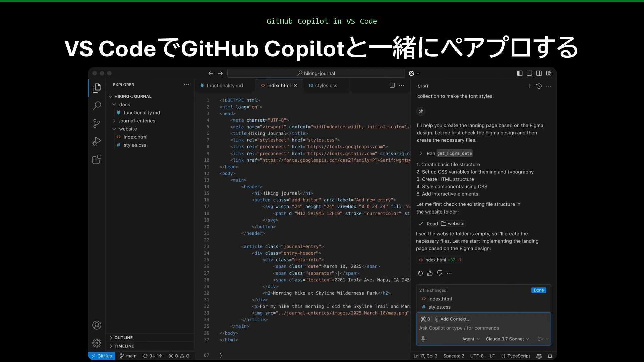Expand the journal-enteries folder
Screen dimensions: 644x362
point(137,121)
